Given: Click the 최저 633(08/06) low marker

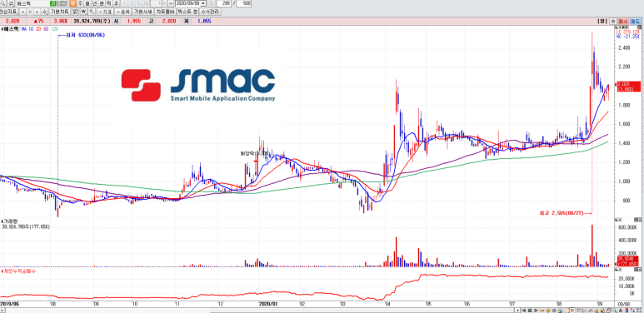Looking at the screenshot, I should (x=86, y=35).
